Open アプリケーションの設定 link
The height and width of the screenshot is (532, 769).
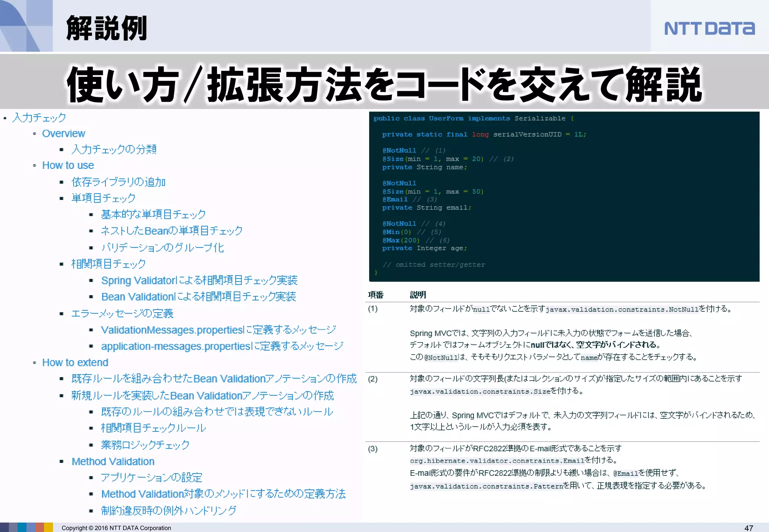pyautogui.click(x=152, y=478)
